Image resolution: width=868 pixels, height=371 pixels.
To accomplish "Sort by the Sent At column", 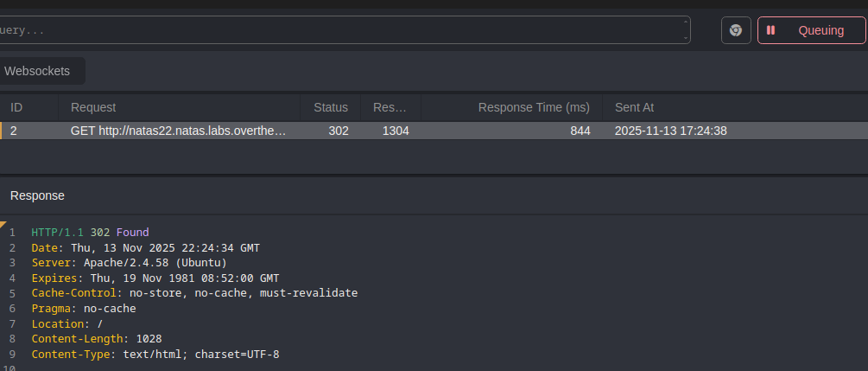I will (x=634, y=107).
